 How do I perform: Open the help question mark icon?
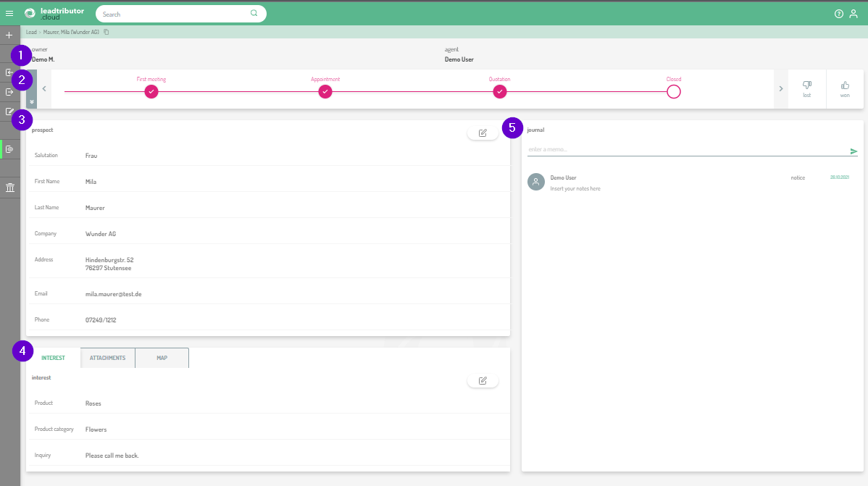click(x=839, y=14)
